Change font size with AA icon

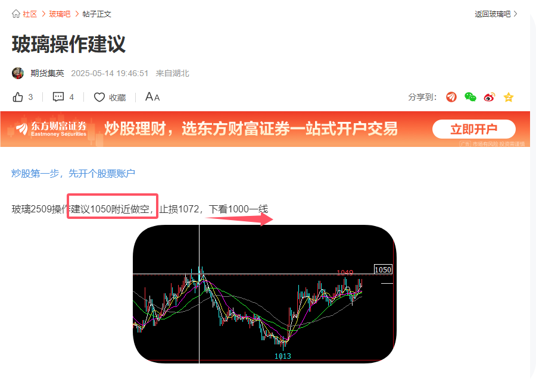pyautogui.click(x=152, y=97)
